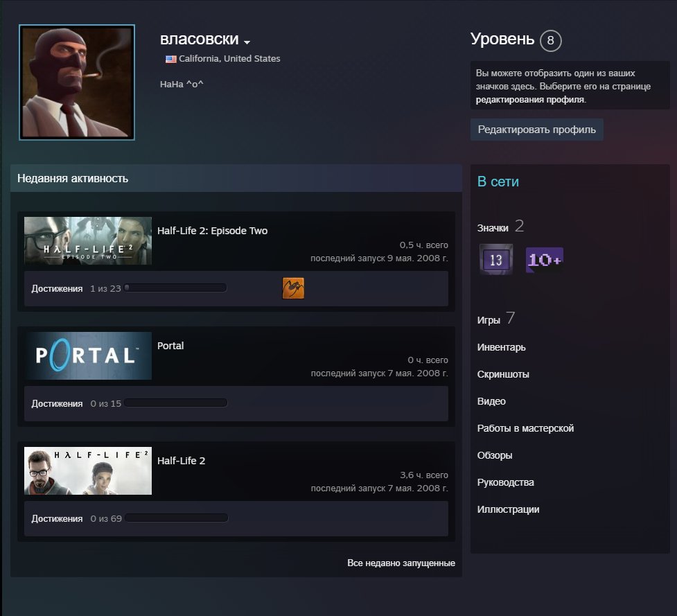
Task: Open the Portal game banner image
Action: (x=88, y=355)
